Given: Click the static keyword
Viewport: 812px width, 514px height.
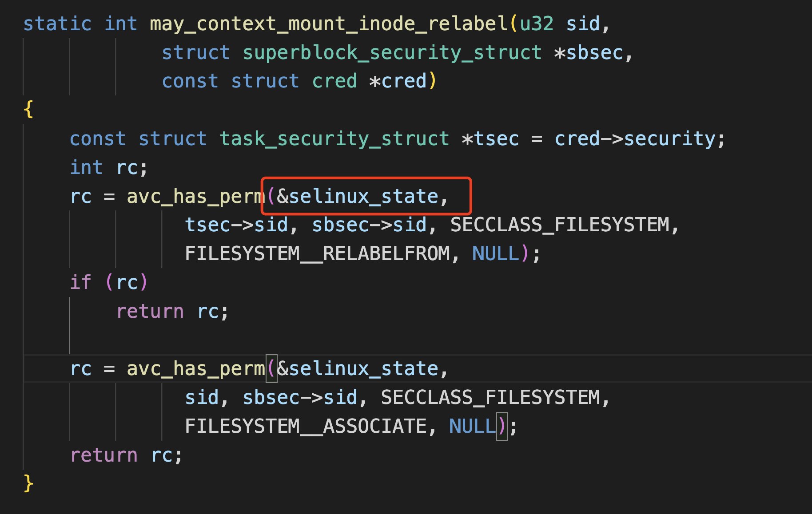Looking at the screenshot, I should click(x=57, y=24).
